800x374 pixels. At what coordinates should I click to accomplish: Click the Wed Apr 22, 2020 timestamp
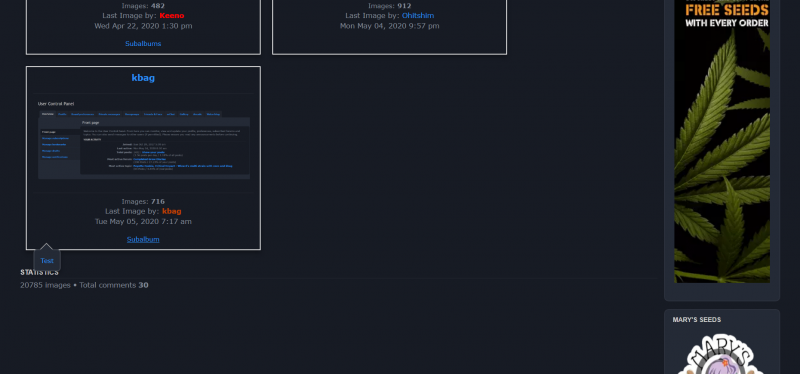click(x=143, y=26)
